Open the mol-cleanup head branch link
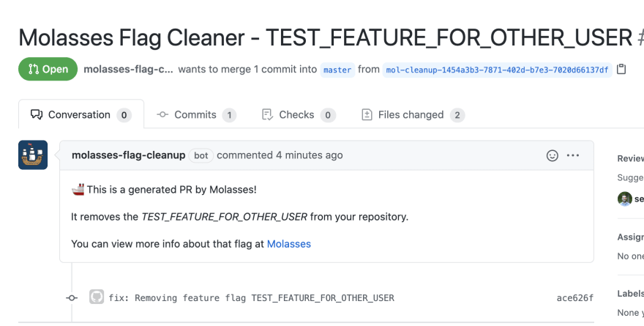 pos(497,70)
